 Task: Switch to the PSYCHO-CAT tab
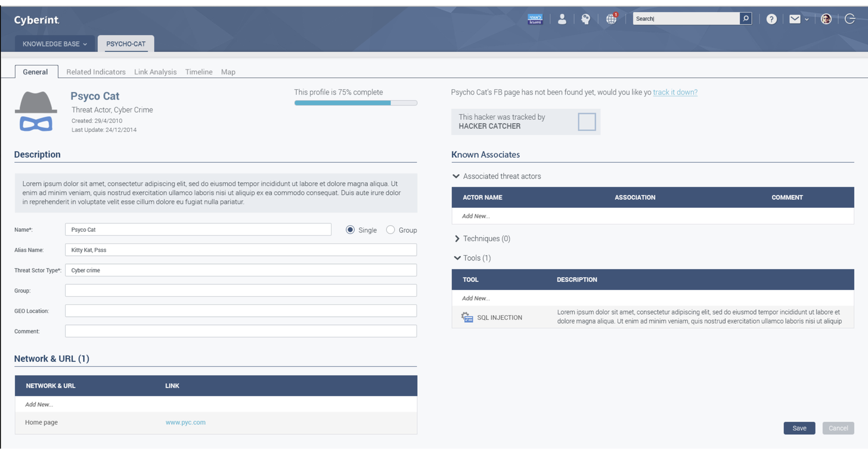pyautogui.click(x=126, y=44)
